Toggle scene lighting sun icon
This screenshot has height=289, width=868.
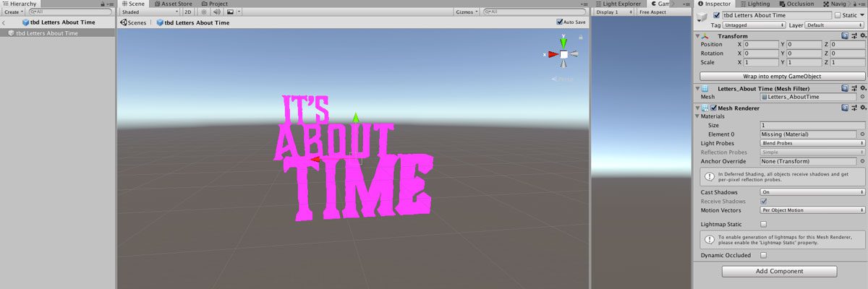click(203, 12)
